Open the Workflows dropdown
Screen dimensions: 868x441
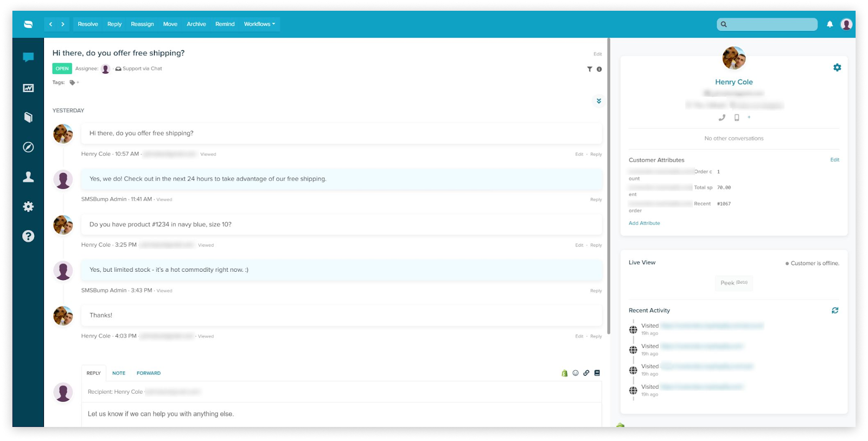click(259, 24)
